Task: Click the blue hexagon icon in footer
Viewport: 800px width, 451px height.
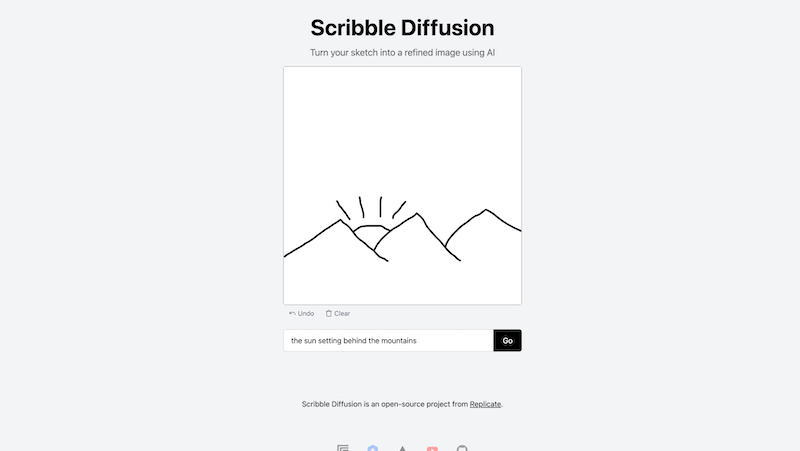Action: (373, 448)
